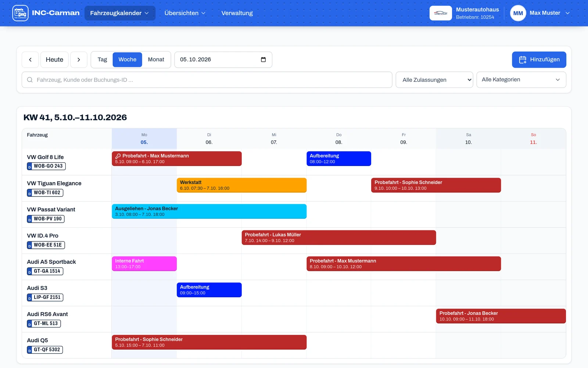The height and width of the screenshot is (368, 588).
Task: Open the Probefahrt Sophie Schneider booking on Audi Q5
Action: [x=209, y=342]
